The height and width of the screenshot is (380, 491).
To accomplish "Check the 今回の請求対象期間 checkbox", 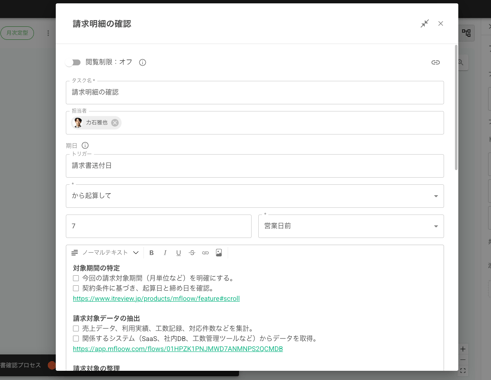I will click(x=76, y=278).
